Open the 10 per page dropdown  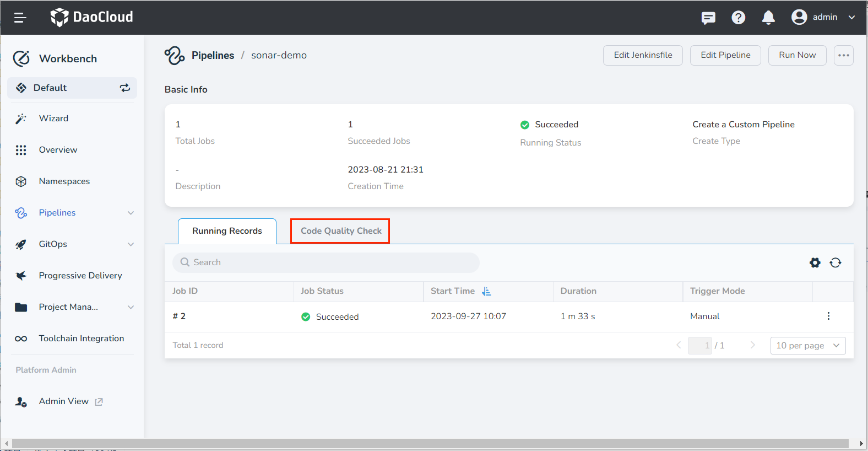807,345
